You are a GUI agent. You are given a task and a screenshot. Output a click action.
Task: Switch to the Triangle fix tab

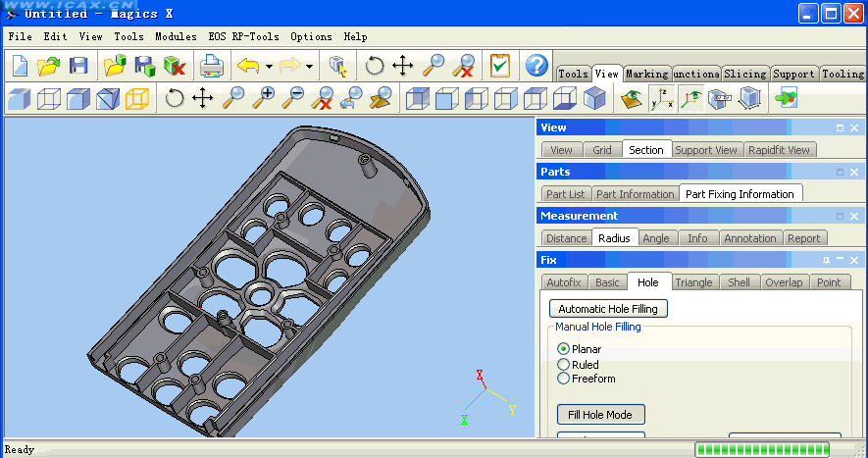point(693,282)
